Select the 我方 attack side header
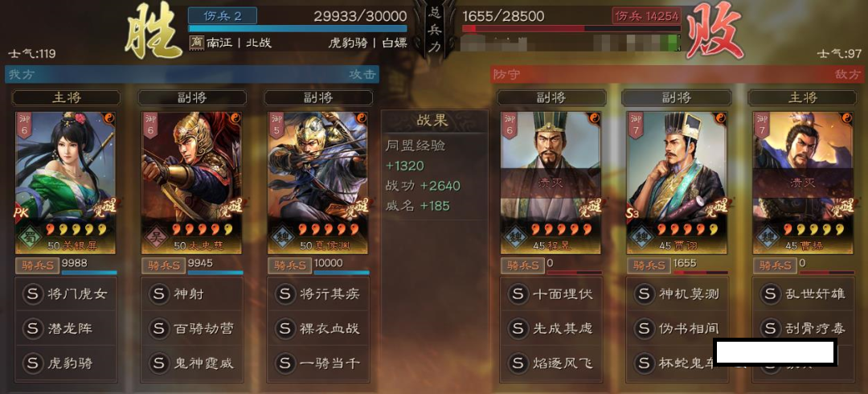The image size is (868, 394). click(192, 74)
